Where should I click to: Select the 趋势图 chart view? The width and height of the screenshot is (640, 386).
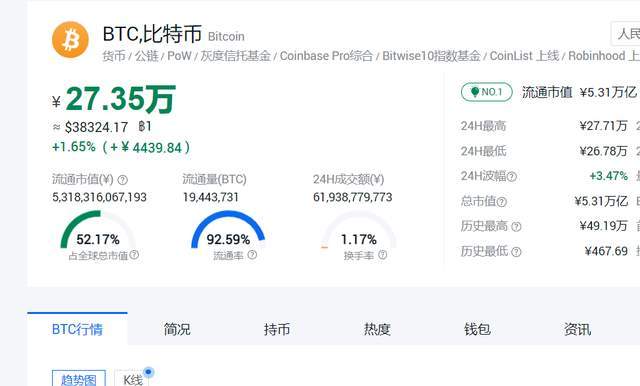[x=79, y=379]
